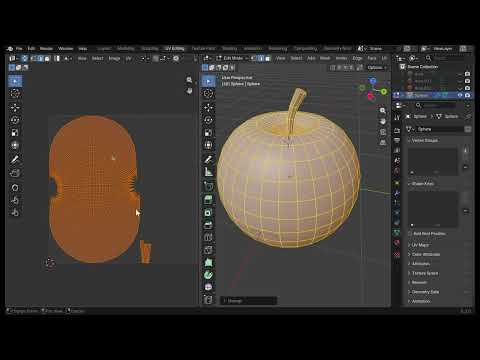Click the 3D viewport zoom magnifier icon
This screenshot has width=480, height=360.
[x=383, y=110]
